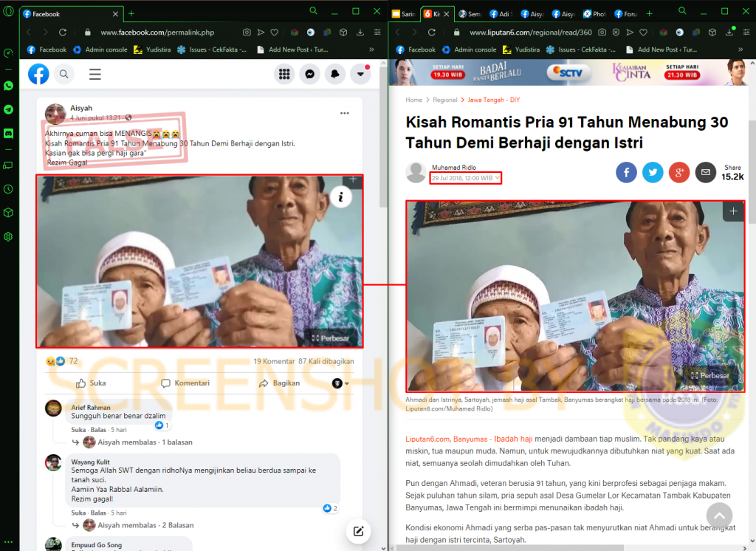Switch to the Adi Facebook tab
The height and width of the screenshot is (551, 756).
501,14
